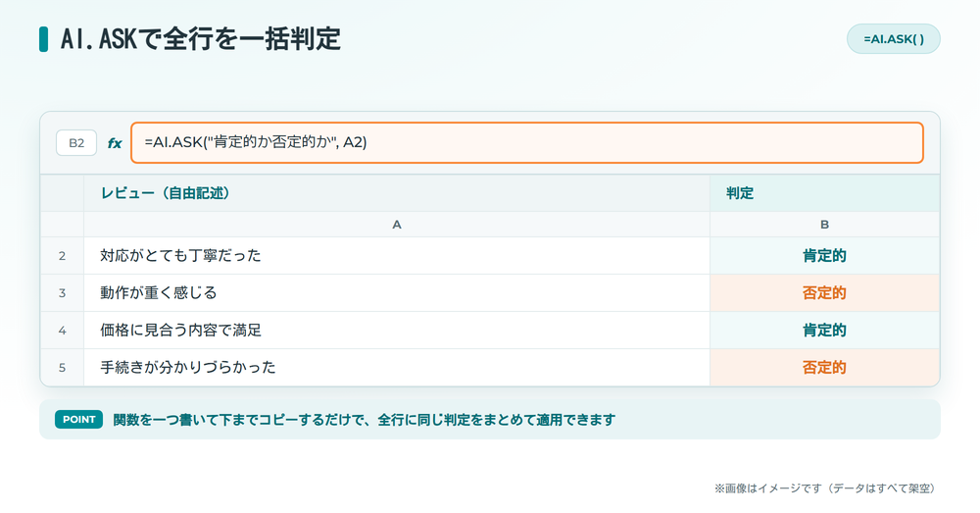Screen dimensions: 980x513
Task: Click the fx function icon
Action: pos(115,143)
